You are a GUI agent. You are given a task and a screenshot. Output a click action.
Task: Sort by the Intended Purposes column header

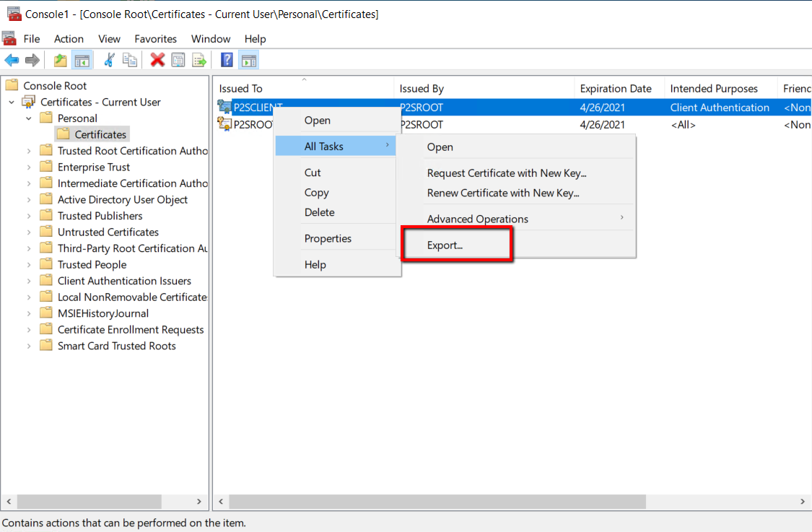721,89
